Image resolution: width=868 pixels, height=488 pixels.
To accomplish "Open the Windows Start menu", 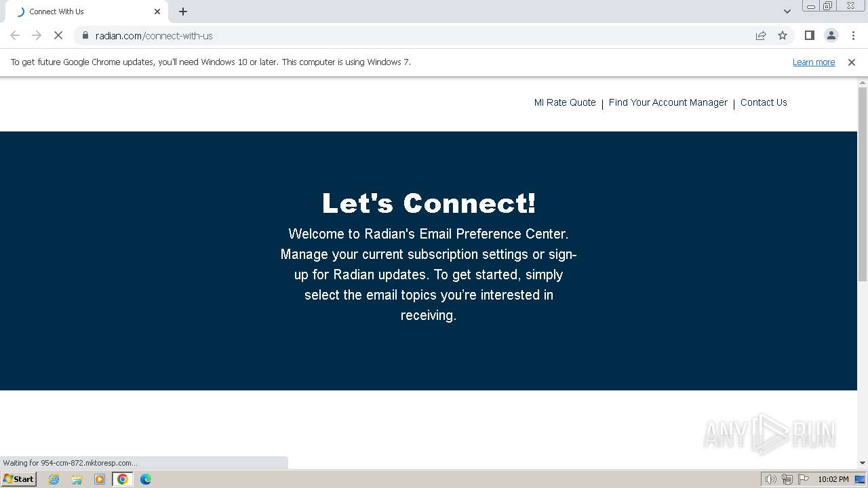I will (x=18, y=479).
